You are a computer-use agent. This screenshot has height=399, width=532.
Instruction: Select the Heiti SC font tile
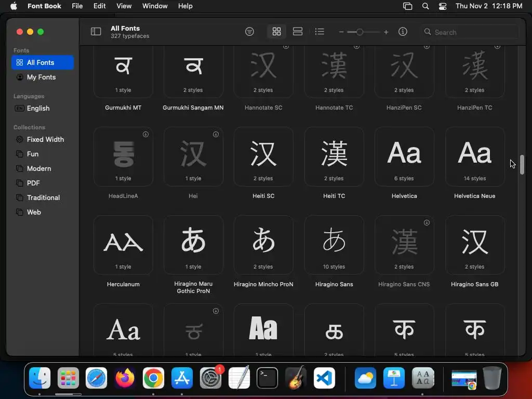[263, 157]
